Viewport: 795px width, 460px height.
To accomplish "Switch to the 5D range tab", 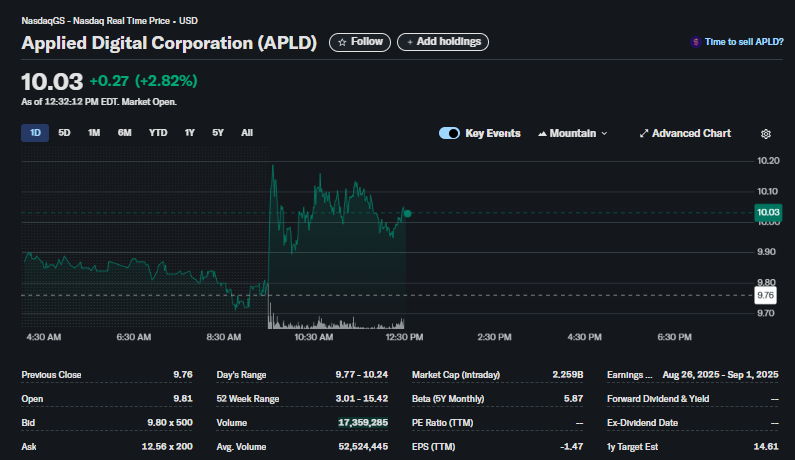I will click(64, 133).
